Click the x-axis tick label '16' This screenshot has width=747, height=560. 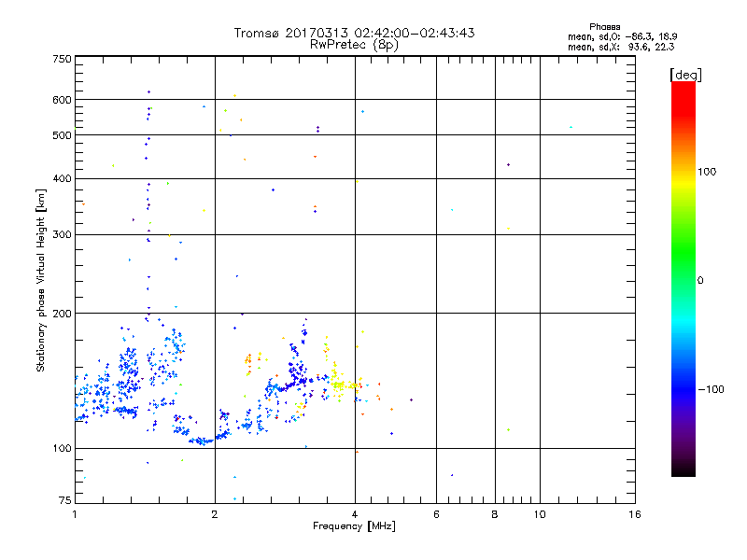pos(635,514)
